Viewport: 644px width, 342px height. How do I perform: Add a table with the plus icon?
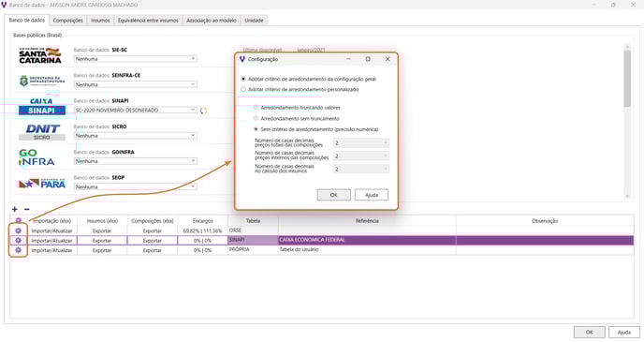[x=15, y=209]
